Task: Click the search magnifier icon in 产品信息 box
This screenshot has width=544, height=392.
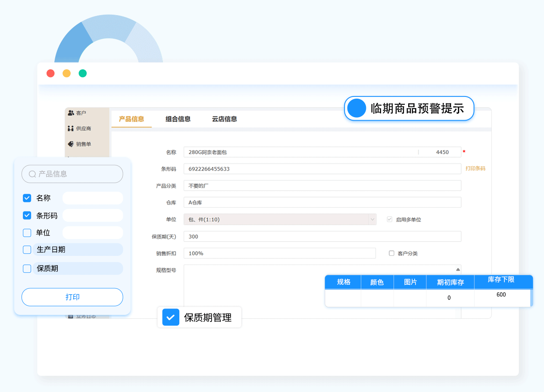Action: 32,174
